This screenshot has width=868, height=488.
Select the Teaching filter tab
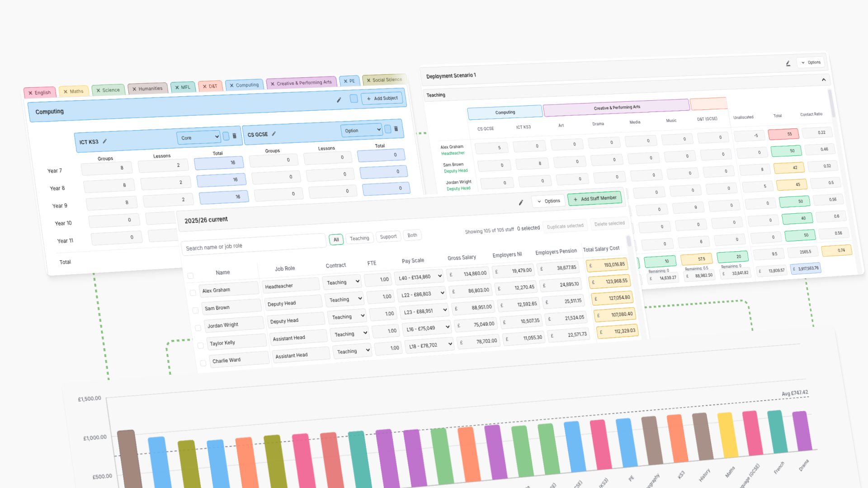359,238
